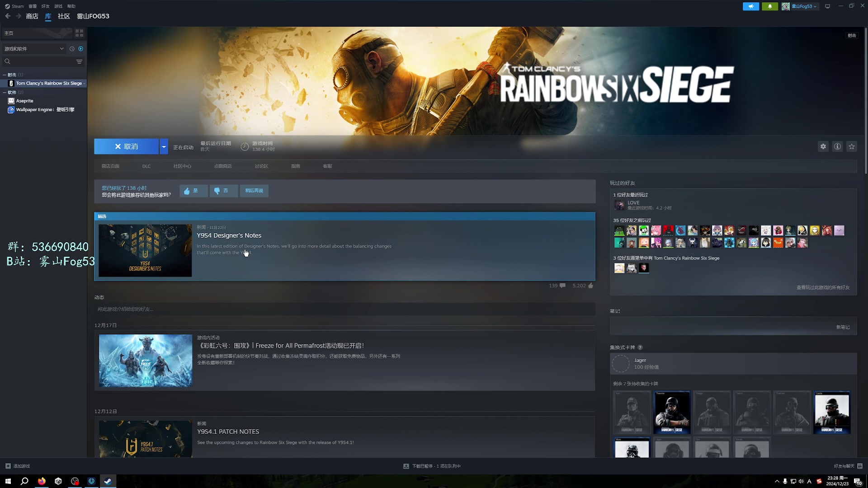Open friend LOVE's avatar
868x488 pixels.
[x=619, y=206]
